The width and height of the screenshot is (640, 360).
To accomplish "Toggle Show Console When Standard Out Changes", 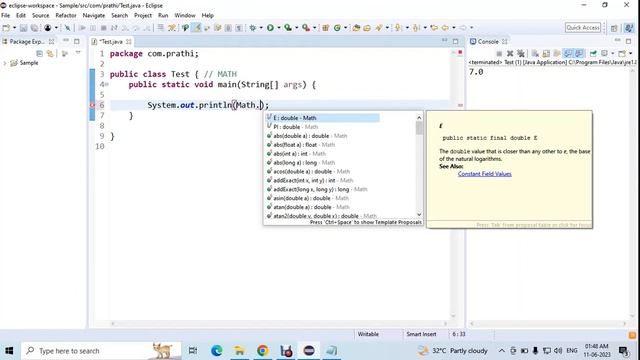I will [568, 53].
